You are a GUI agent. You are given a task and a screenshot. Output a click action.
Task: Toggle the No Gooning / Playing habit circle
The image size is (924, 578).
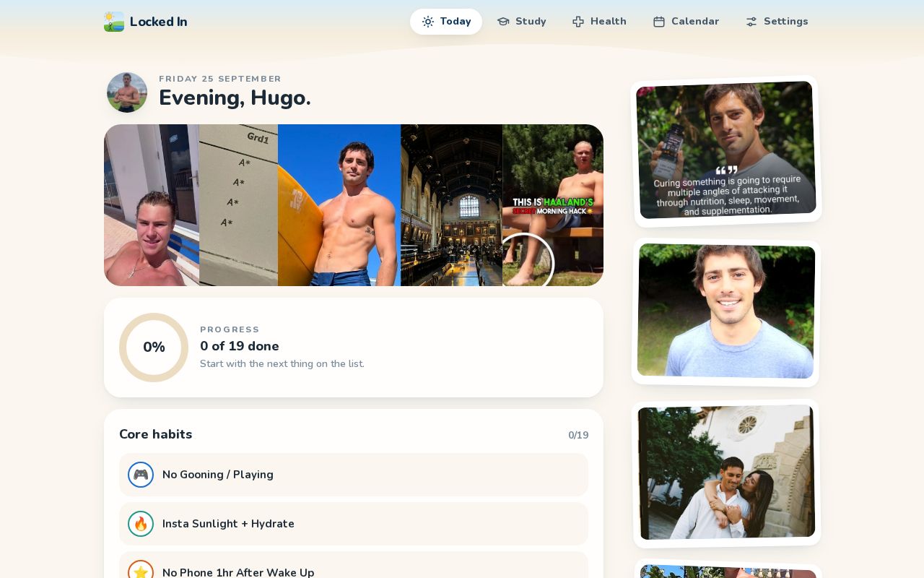coord(141,475)
